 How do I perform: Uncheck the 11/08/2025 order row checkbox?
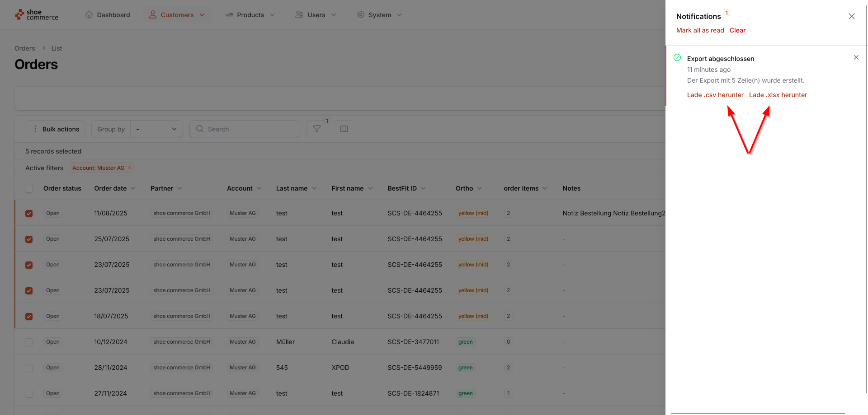(29, 214)
